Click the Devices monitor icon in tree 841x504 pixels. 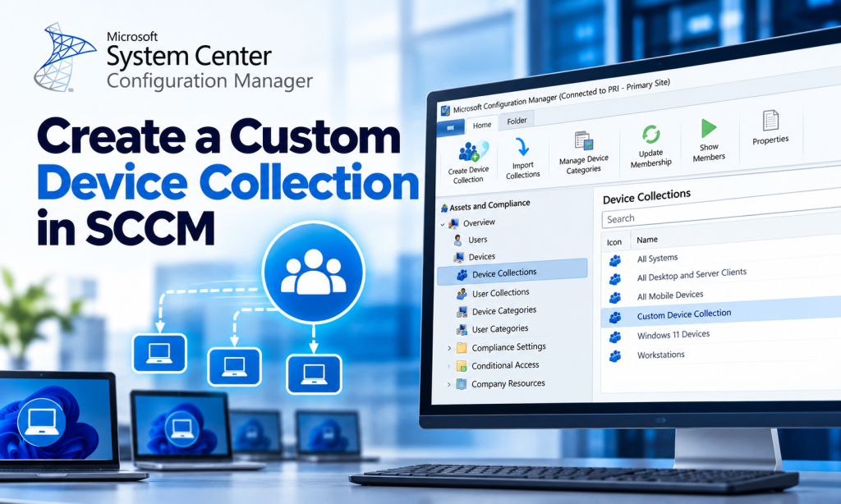tap(458, 258)
